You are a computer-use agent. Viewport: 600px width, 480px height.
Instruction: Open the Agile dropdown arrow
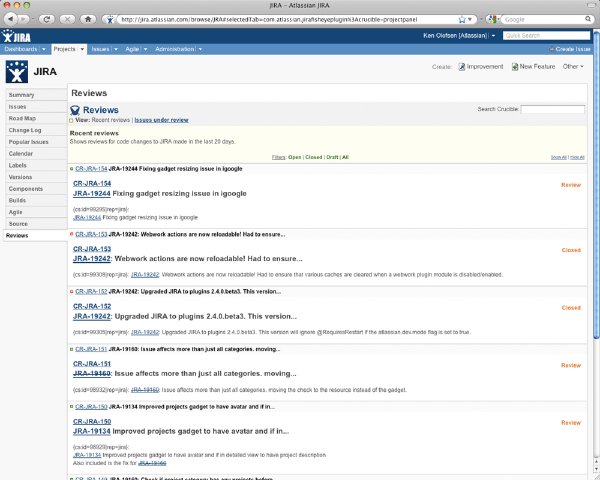click(145, 49)
